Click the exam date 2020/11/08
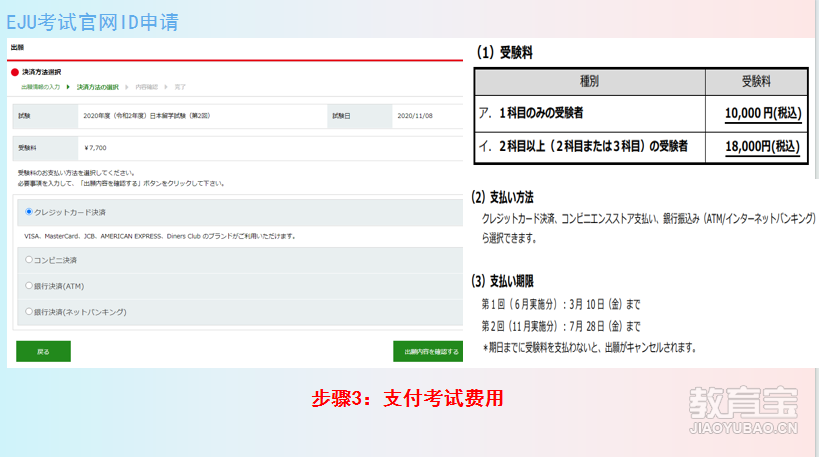Viewport: 819px width, 457px height. coord(413,116)
